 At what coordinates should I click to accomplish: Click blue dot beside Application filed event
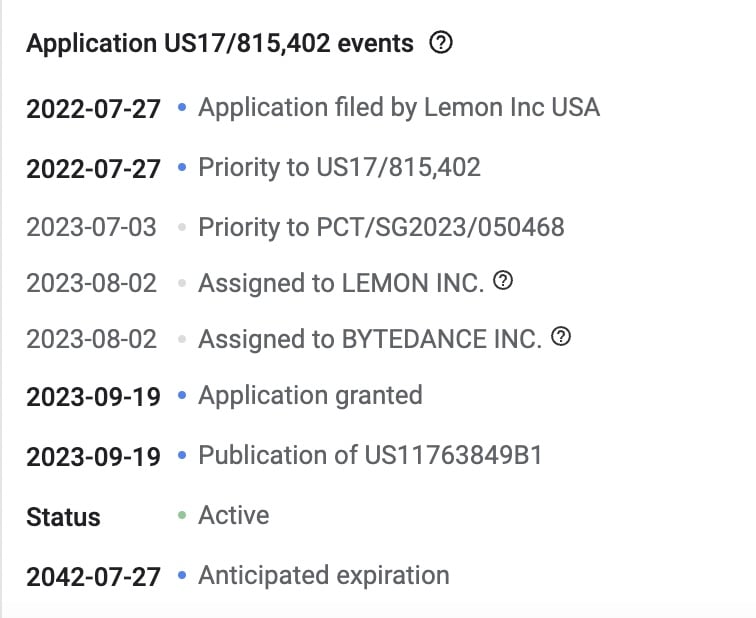[x=182, y=107]
